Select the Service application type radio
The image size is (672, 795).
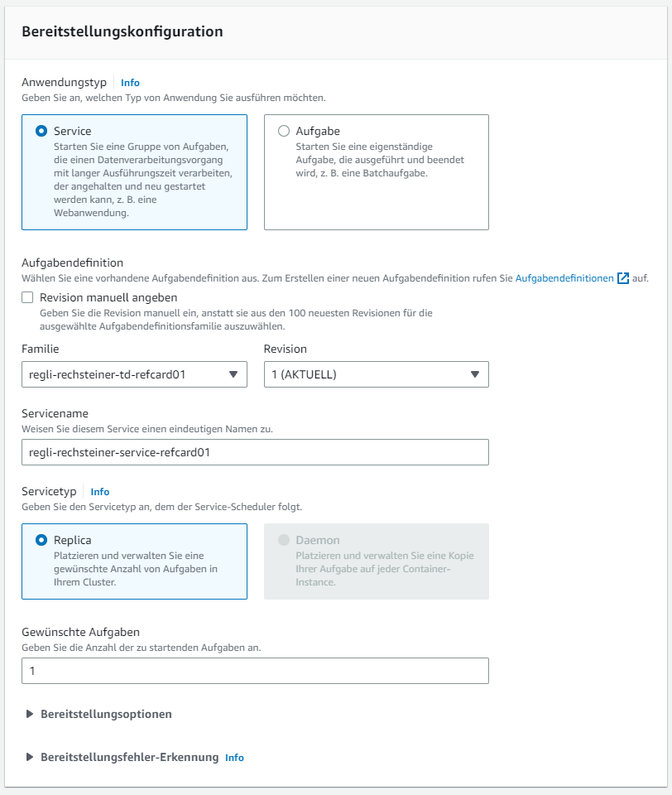coord(41,131)
